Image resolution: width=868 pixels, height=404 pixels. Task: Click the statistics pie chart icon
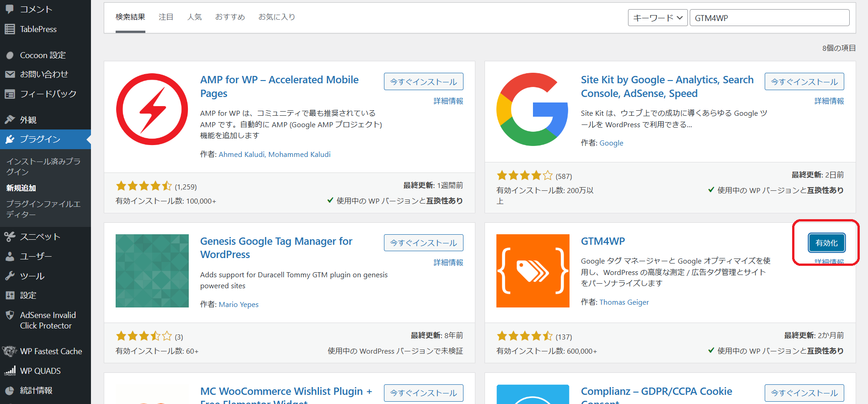[x=10, y=391]
